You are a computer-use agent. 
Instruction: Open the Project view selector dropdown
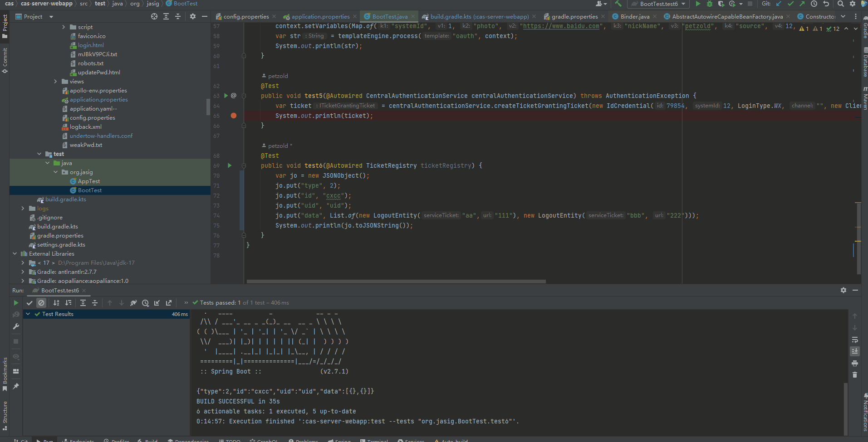(34, 17)
